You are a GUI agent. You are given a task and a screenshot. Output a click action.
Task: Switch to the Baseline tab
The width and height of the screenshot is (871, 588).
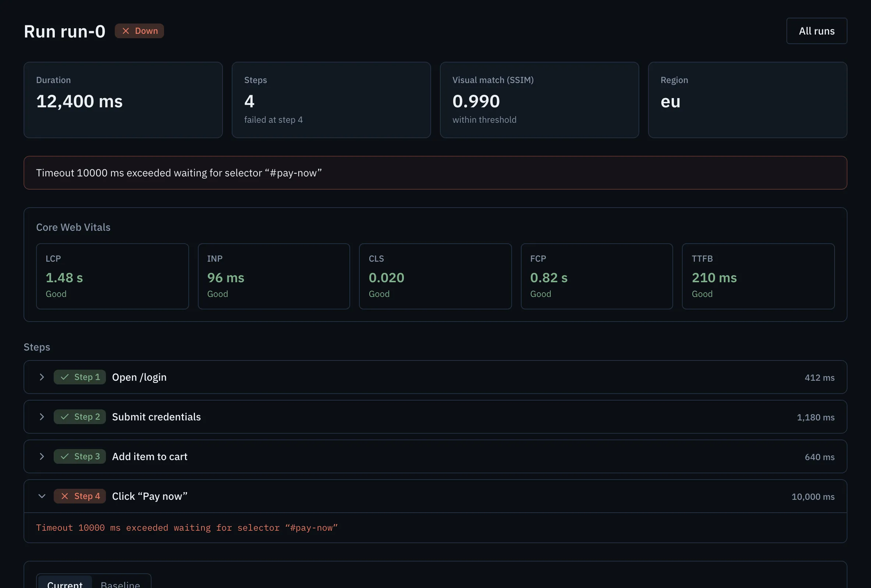tap(120, 584)
